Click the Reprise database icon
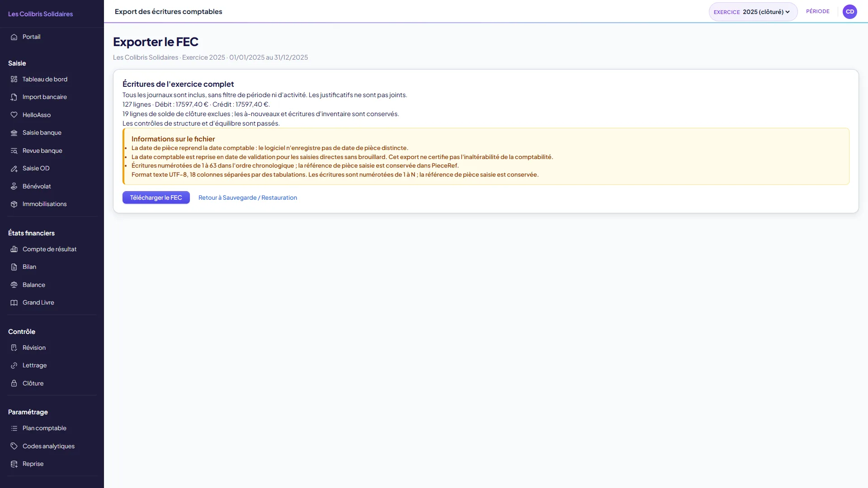This screenshot has width=868, height=488. [x=14, y=464]
